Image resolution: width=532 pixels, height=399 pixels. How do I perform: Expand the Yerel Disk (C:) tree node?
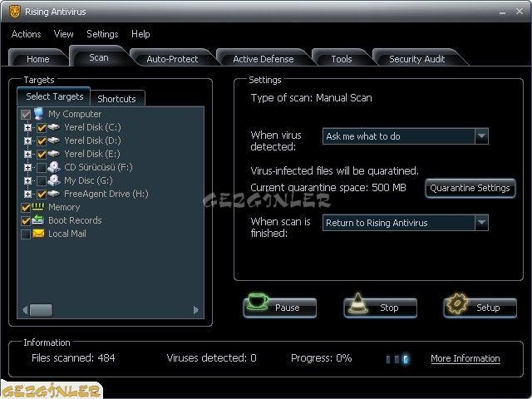(27, 127)
